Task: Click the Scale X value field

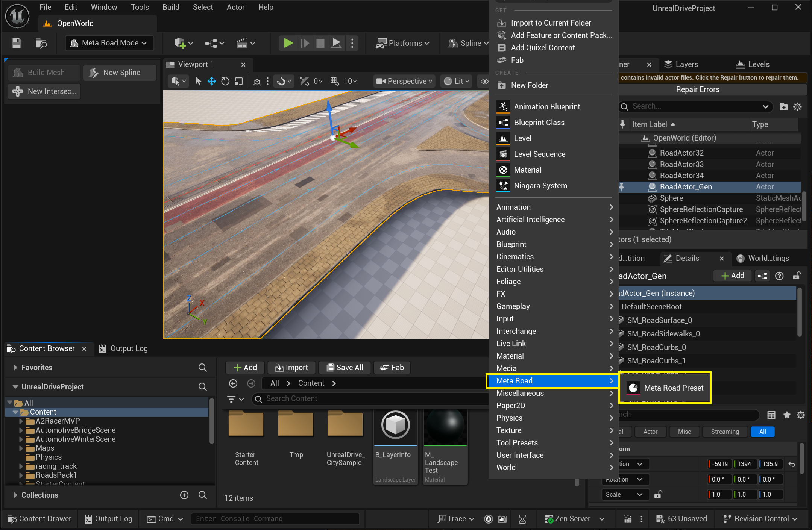Action: click(719, 495)
